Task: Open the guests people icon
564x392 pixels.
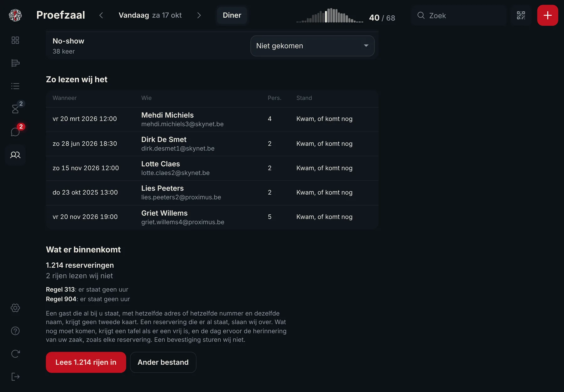Action: pyautogui.click(x=15, y=155)
